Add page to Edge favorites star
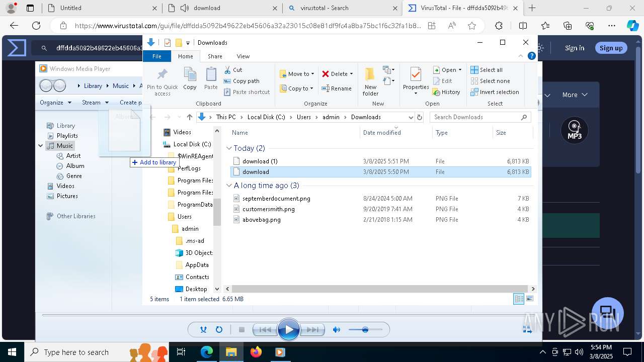The width and height of the screenshot is (644, 362). tap(471, 26)
